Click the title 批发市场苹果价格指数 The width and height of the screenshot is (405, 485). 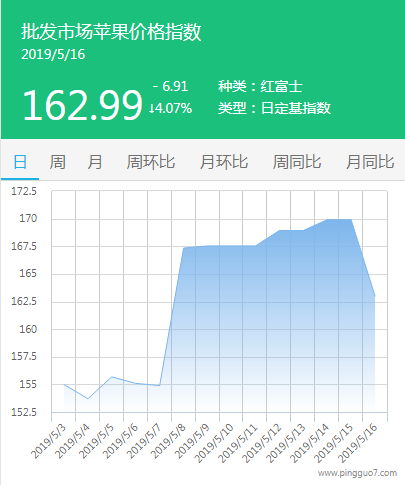pos(111,32)
